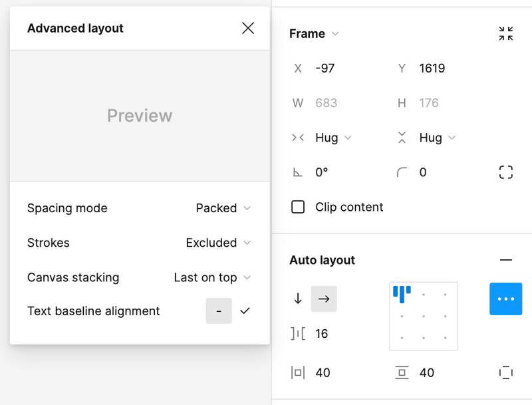Click the X position field
This screenshot has width=532, height=405.
[339, 68]
